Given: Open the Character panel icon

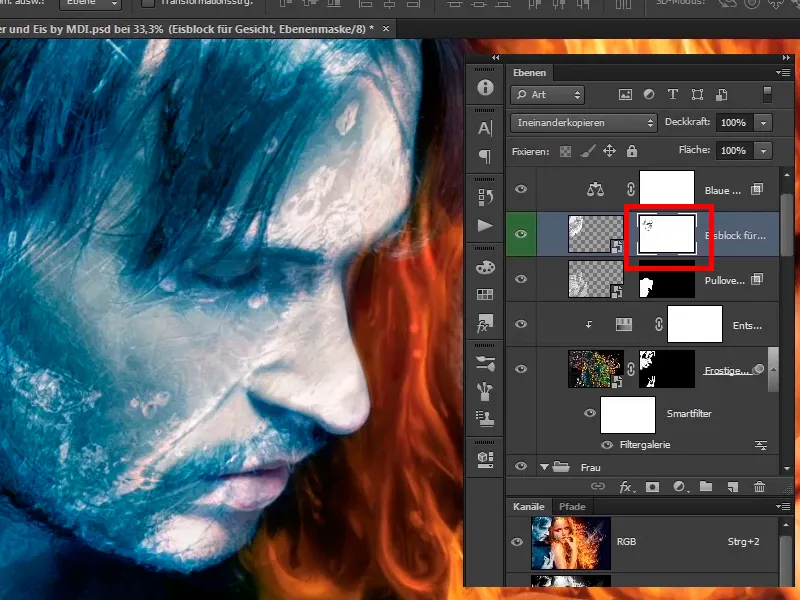Looking at the screenshot, I should click(x=485, y=128).
